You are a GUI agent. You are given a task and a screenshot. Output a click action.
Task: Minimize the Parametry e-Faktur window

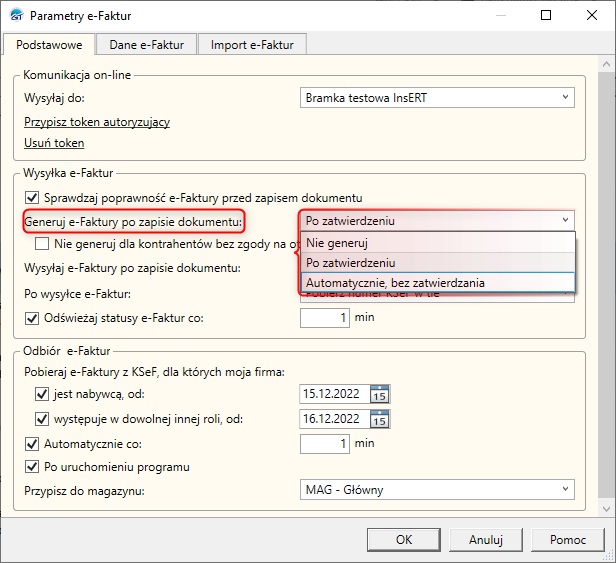[501, 16]
